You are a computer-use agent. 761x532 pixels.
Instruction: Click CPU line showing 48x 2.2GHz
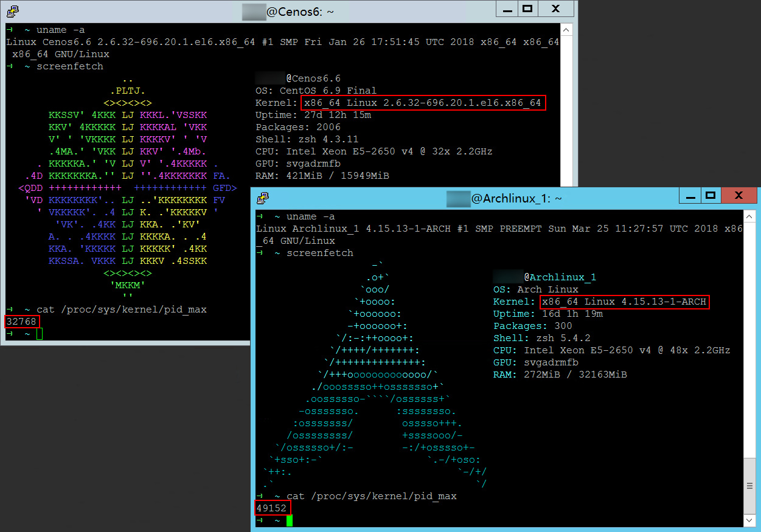(x=612, y=350)
